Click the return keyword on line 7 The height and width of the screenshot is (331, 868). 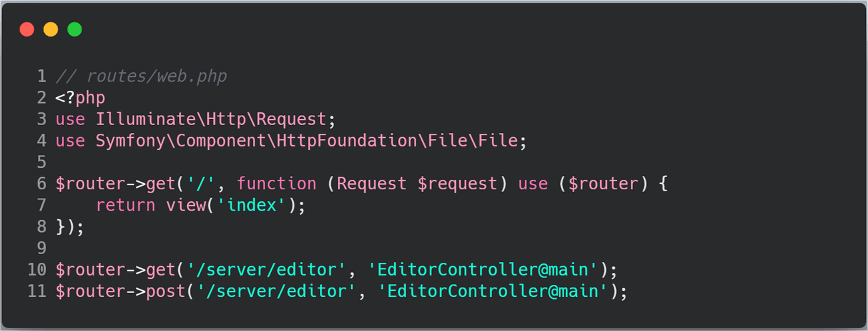tap(126, 205)
